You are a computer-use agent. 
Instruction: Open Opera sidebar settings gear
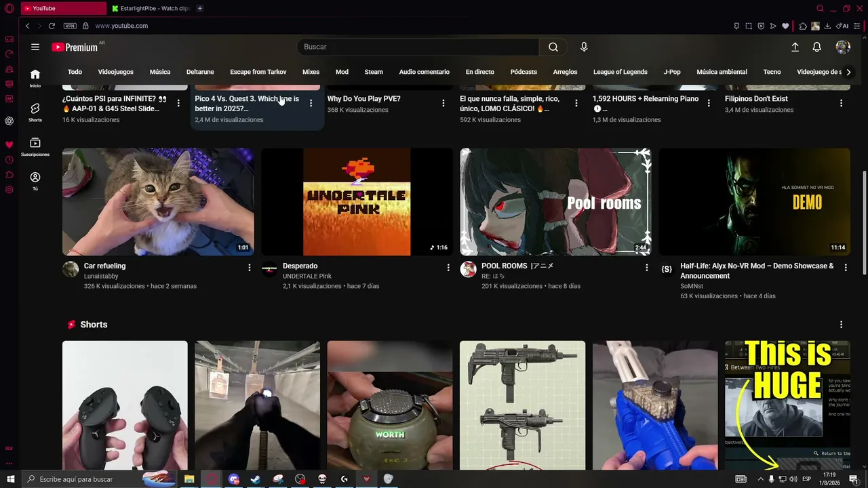pyautogui.click(x=9, y=190)
